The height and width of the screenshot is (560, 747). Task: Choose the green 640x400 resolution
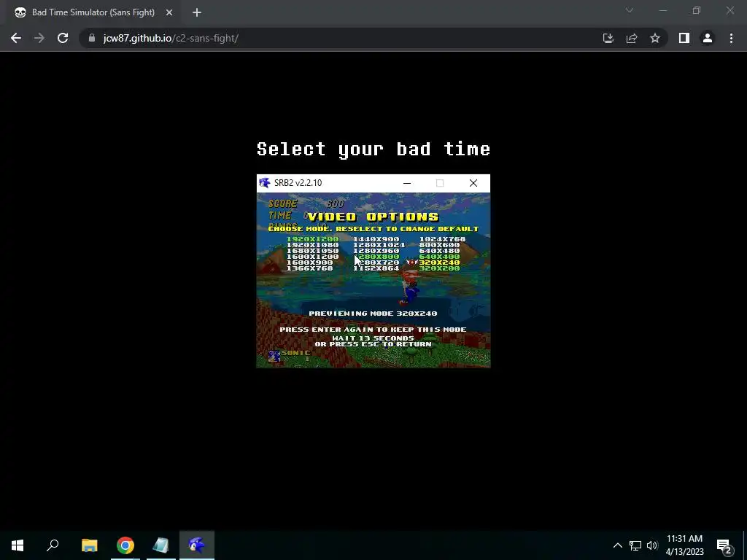click(439, 257)
